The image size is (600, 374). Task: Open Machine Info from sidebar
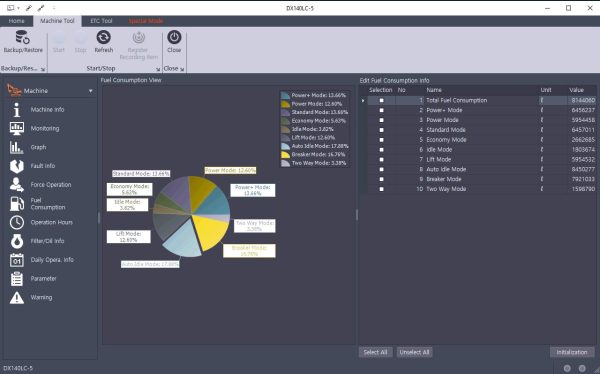(47, 109)
